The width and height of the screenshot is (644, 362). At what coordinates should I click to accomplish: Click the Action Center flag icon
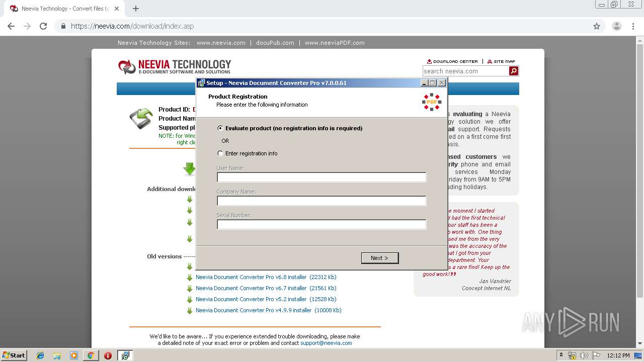(595, 355)
